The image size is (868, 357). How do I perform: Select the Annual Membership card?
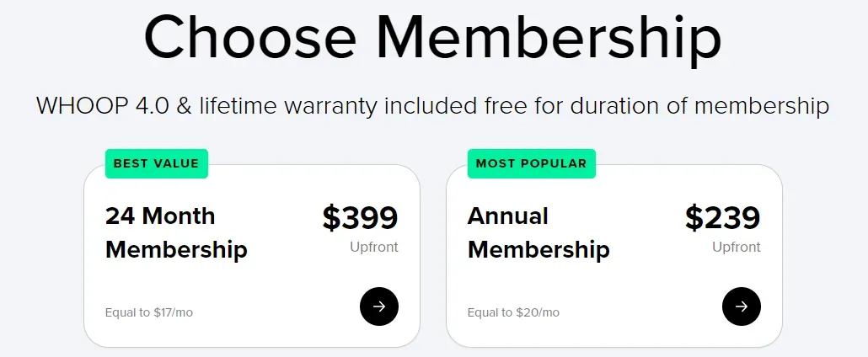point(613,256)
